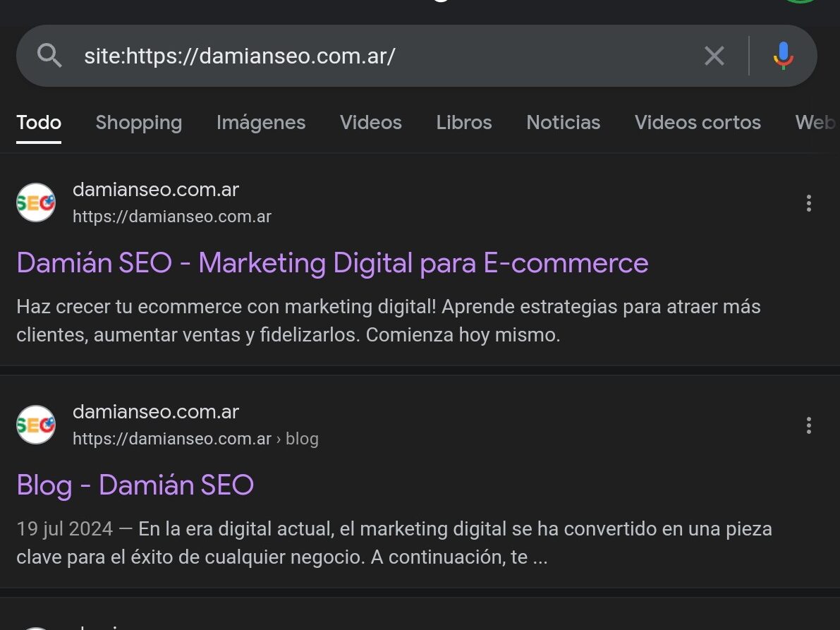Clear the search query with the X

[x=714, y=56]
